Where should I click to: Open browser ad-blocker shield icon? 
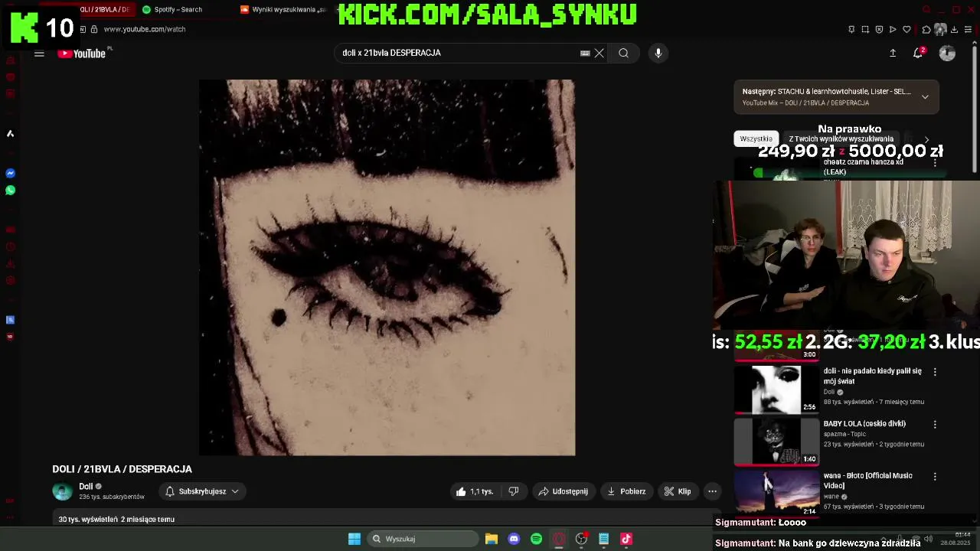coord(879,29)
